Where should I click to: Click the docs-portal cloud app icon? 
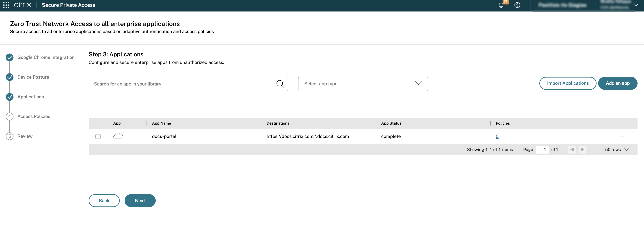[118, 136]
